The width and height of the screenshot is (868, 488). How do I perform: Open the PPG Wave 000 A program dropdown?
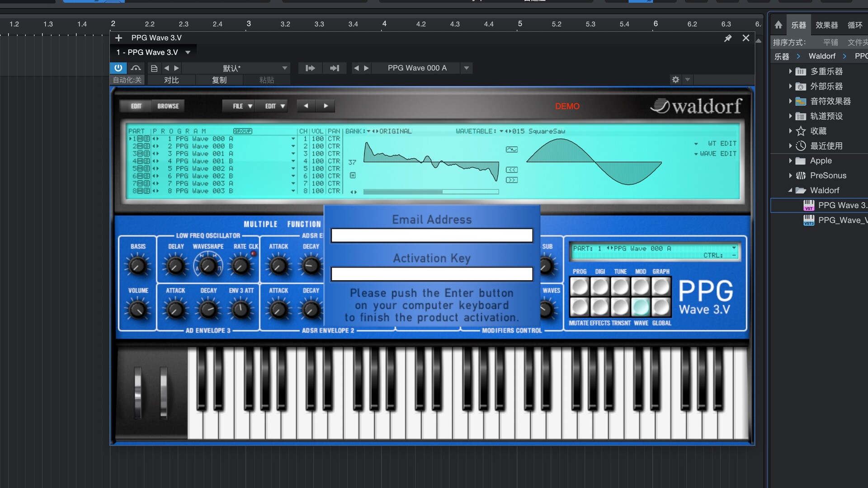[467, 68]
